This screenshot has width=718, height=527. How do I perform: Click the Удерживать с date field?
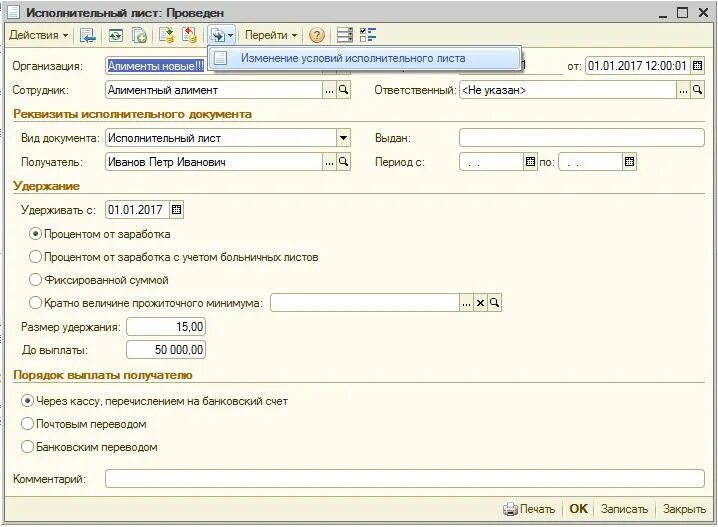click(x=137, y=210)
